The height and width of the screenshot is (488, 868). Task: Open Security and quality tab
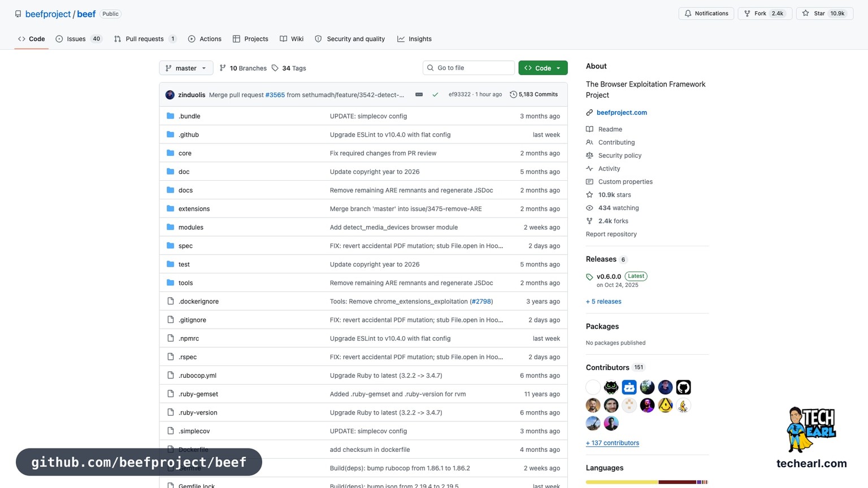point(350,39)
